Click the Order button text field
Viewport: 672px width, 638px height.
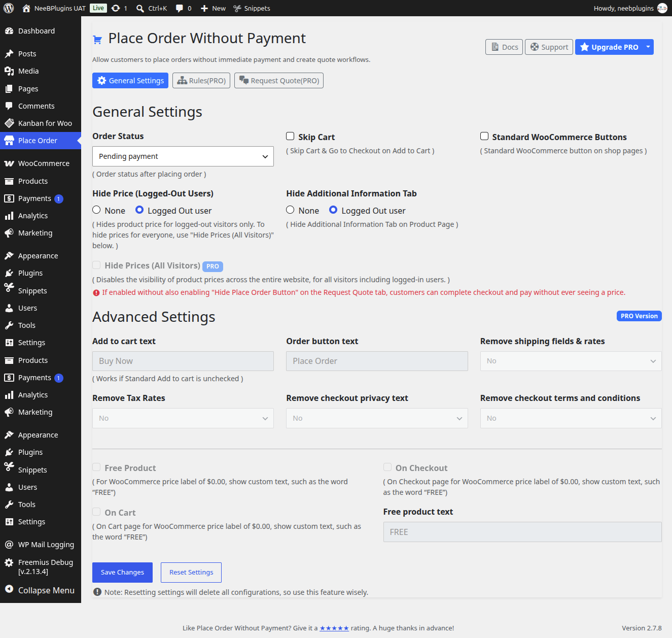pos(377,361)
